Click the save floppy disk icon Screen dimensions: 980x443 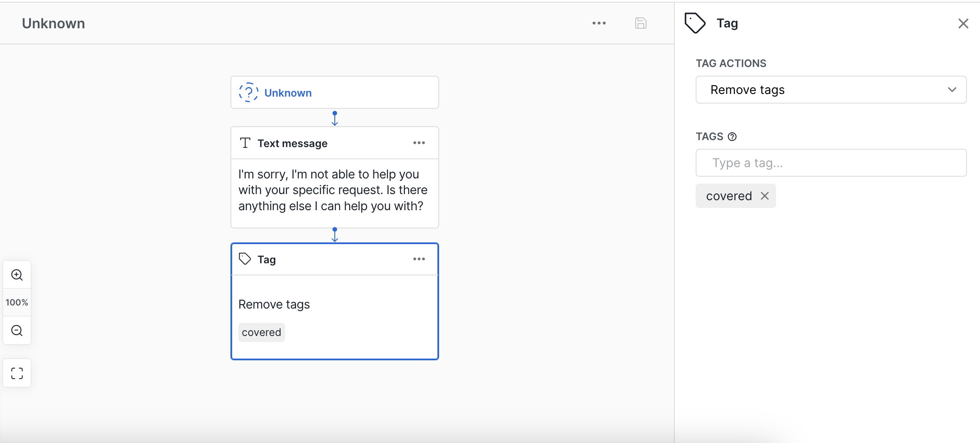pos(640,23)
